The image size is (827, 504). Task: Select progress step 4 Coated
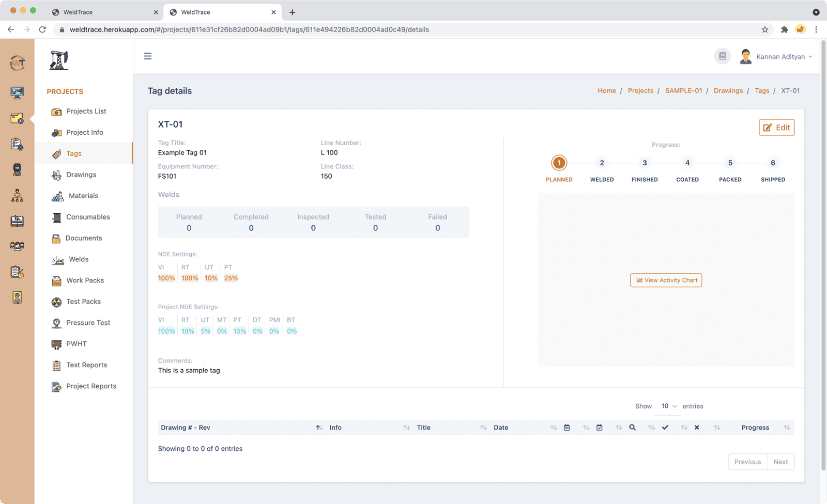(x=687, y=163)
